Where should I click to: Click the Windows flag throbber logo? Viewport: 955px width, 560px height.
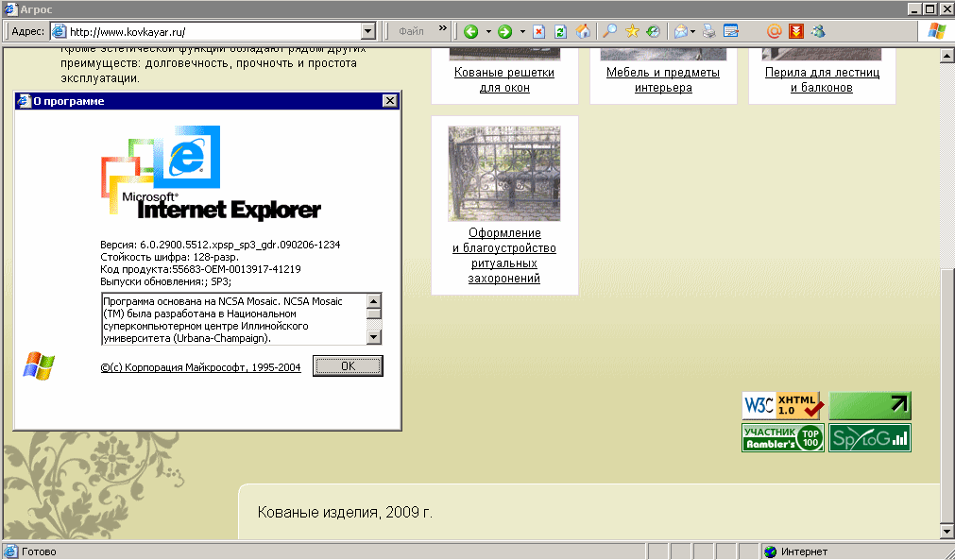[937, 31]
